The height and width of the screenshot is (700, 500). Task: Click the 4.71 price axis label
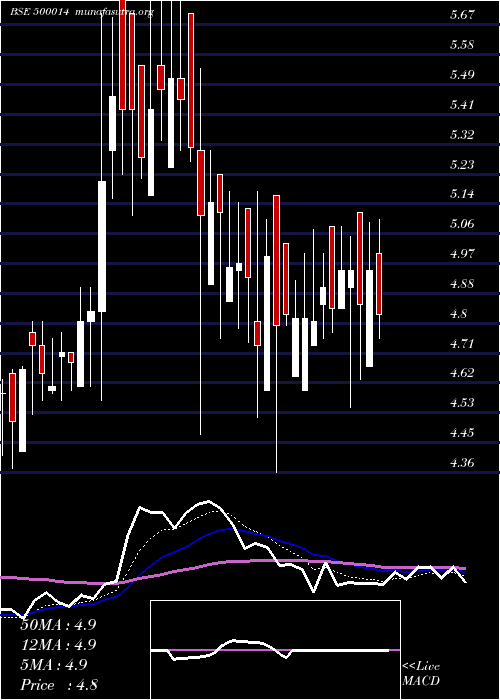[x=462, y=343]
